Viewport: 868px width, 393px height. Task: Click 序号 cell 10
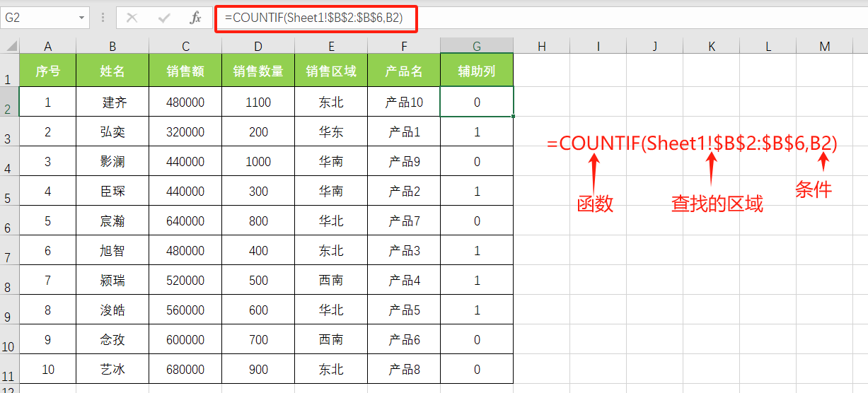47,369
